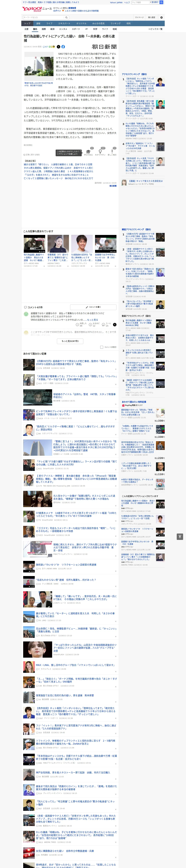Image resolution: width=186 pixels, height=868 pixels.
Task: Click the ヘルプ link at top
Action: click(127, 2)
